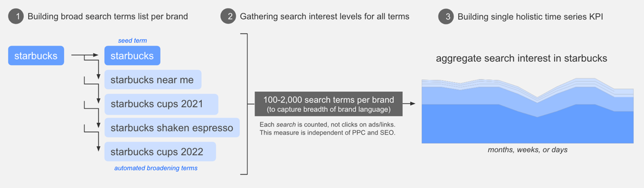The height and width of the screenshot is (188, 644).
Task: Select the standalone starbucks brand chip
Action: [x=36, y=56]
